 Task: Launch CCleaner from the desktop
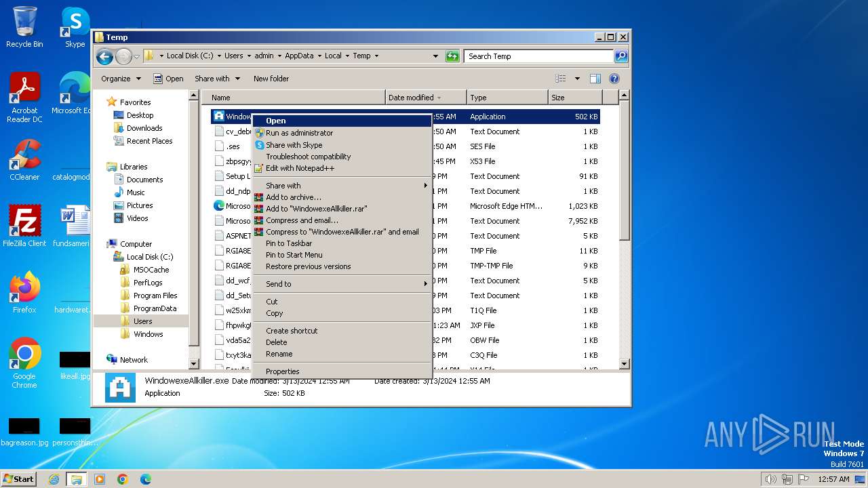24,160
